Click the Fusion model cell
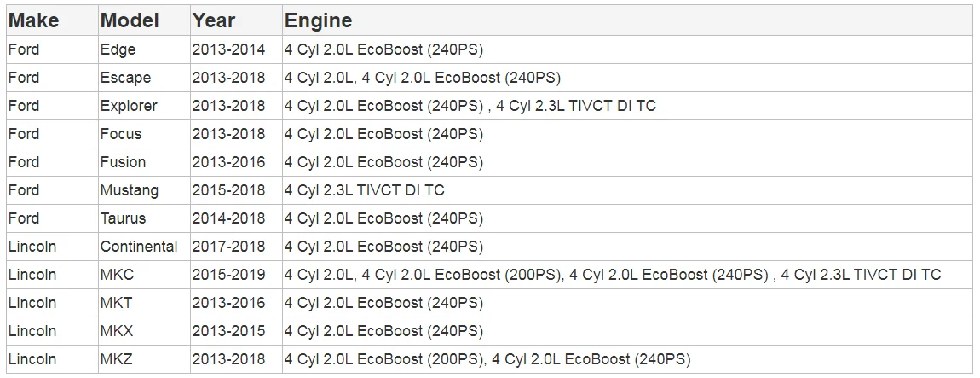Image resolution: width=980 pixels, height=378 pixels. 123,162
